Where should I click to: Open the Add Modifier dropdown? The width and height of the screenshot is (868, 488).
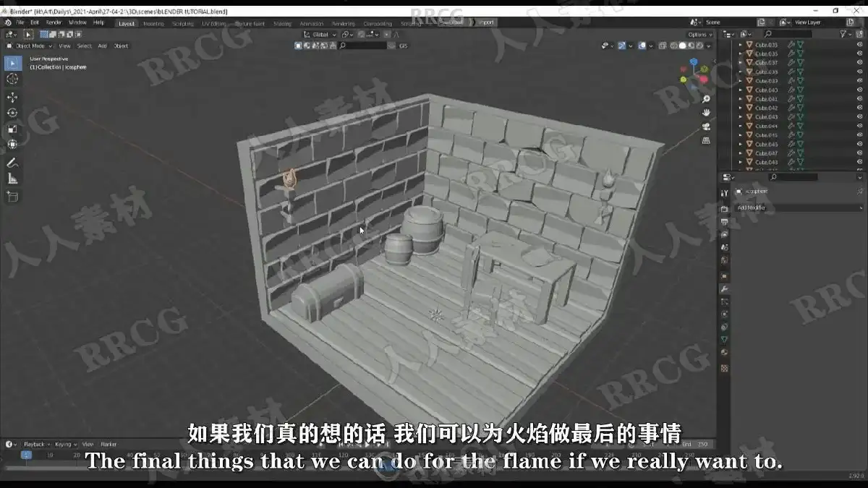pyautogui.click(x=799, y=207)
